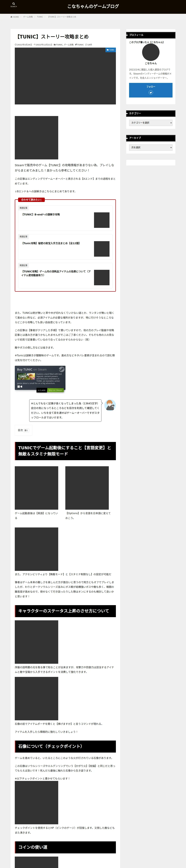Click the ¥ 3,400 price in Steam widget

click(x=42, y=390)
